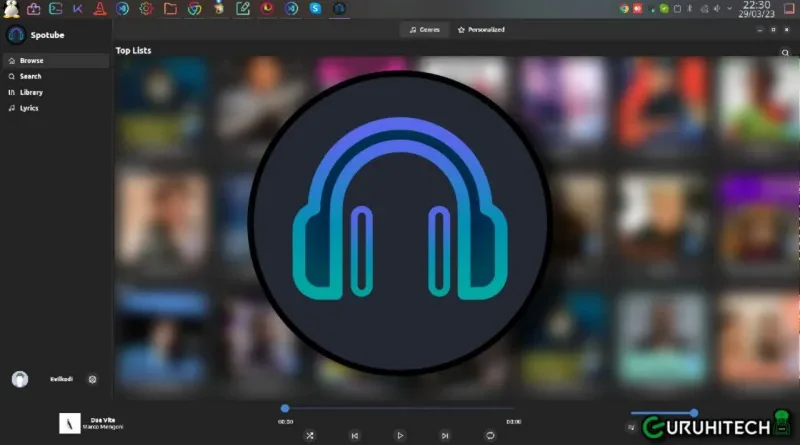Launch the terminal from the taskbar
The image size is (800, 445).
coord(56,9)
